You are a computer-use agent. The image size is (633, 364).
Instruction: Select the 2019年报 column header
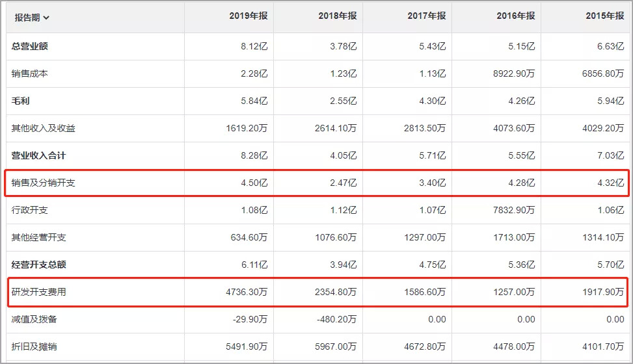click(249, 17)
